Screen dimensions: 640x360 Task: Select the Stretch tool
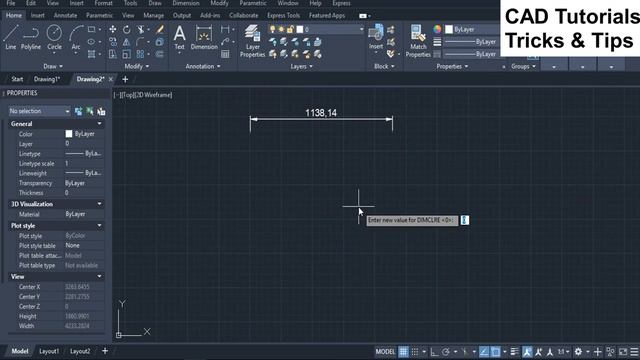coord(113,54)
